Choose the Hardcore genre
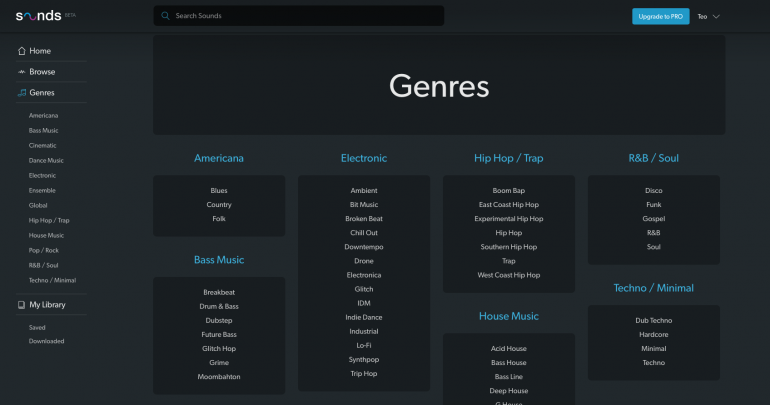 pyautogui.click(x=653, y=335)
